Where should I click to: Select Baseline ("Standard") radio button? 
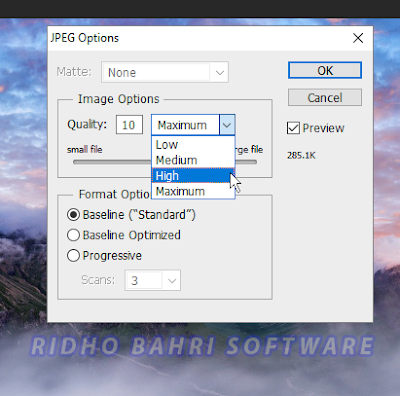tap(73, 215)
